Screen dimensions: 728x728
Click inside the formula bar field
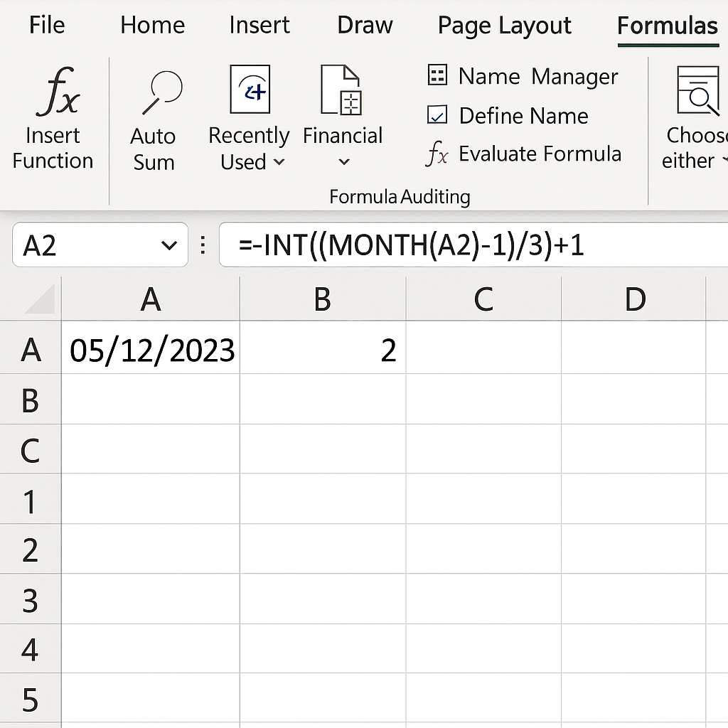tap(469, 246)
